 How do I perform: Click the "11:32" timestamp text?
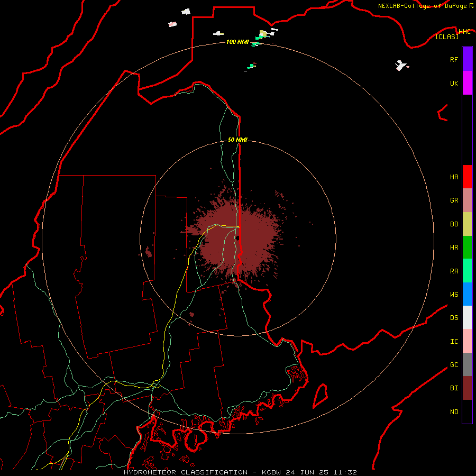click(345, 472)
